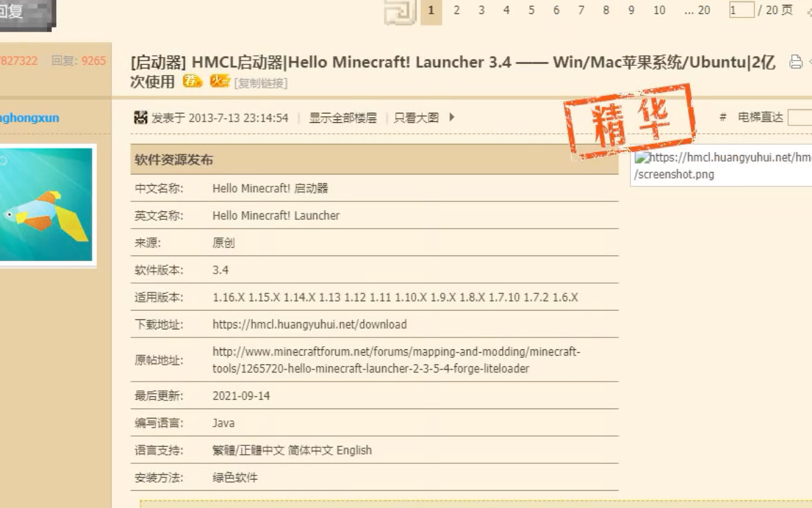Click the return-to-list icon before page numbers
Image resolution: width=812 pixels, height=508 pixels.
pyautogui.click(x=400, y=12)
